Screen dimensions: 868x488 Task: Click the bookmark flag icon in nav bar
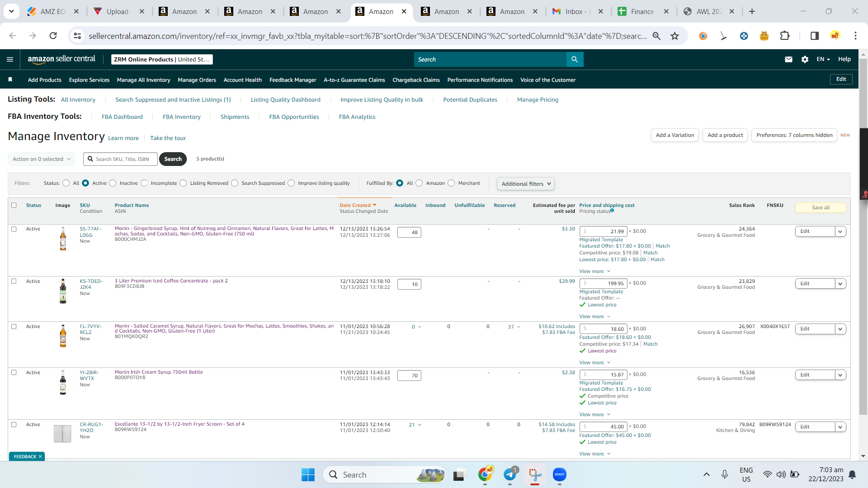point(10,80)
